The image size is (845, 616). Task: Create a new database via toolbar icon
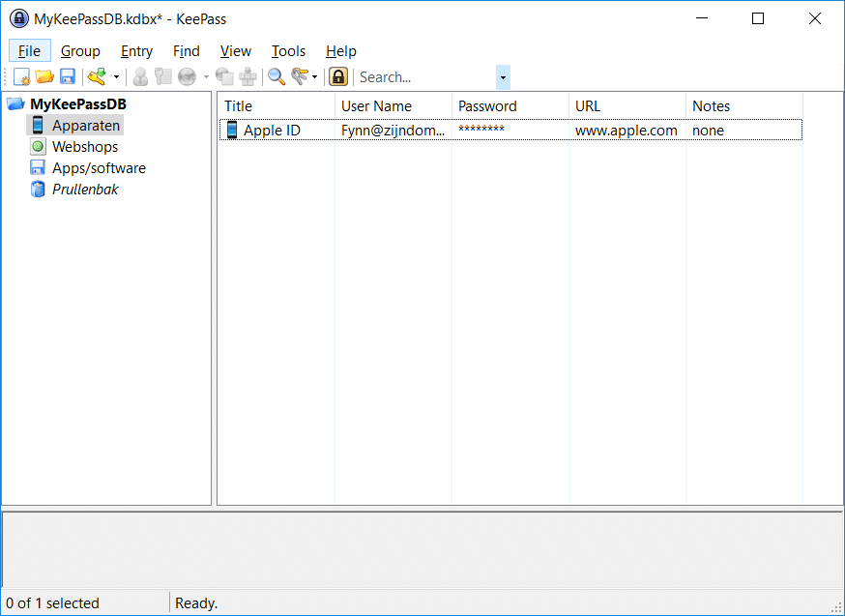coord(21,77)
